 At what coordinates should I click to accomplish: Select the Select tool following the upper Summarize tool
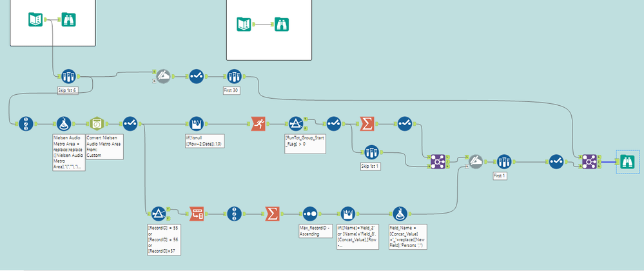tap(405, 123)
